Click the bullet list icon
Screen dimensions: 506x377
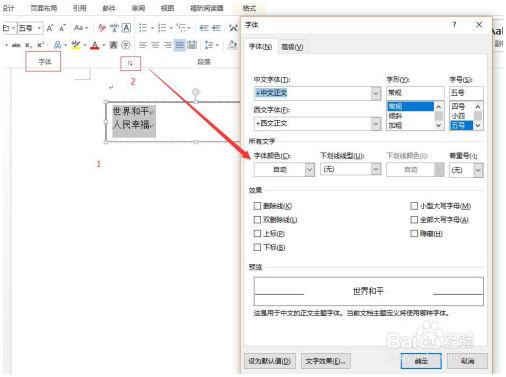coord(143,28)
